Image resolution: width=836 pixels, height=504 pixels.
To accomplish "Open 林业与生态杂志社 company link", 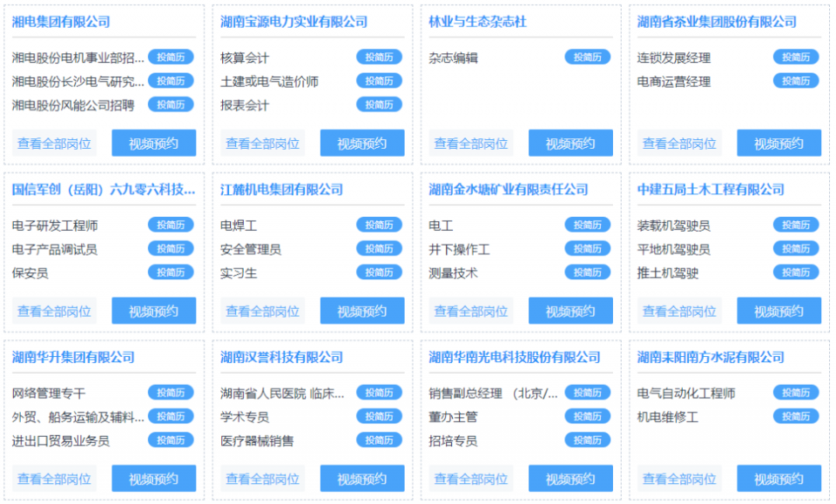I will (478, 22).
